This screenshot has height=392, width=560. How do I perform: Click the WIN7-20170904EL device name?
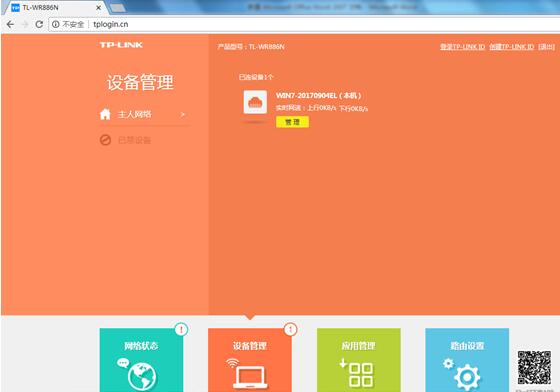(319, 96)
